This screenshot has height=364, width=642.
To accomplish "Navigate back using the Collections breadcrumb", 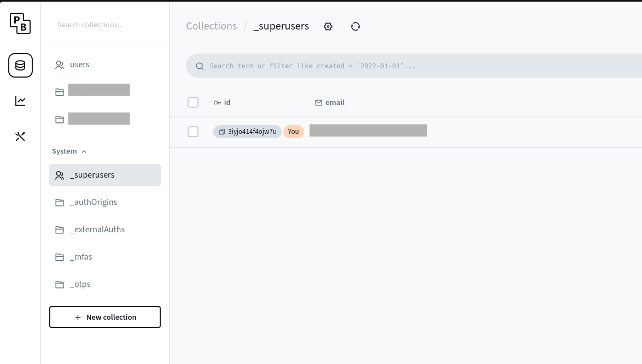I will click(x=211, y=26).
